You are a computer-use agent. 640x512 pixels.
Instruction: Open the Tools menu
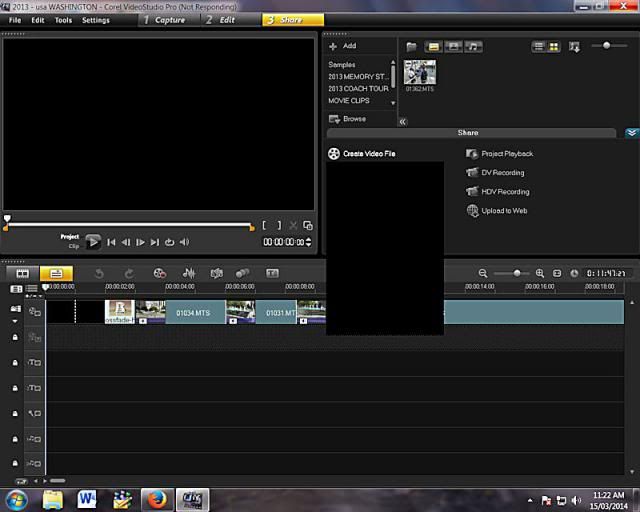pyautogui.click(x=63, y=20)
